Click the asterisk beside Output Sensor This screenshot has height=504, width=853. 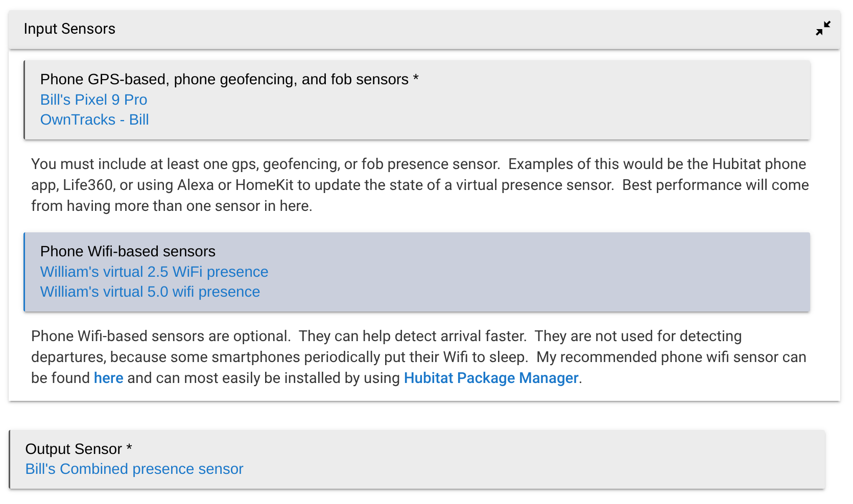pos(129,448)
